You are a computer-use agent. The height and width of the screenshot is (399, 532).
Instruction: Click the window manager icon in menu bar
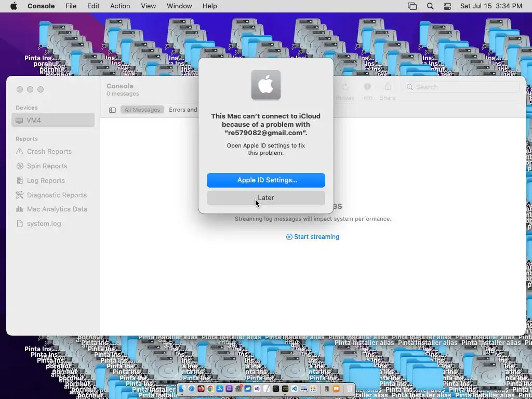412,6
